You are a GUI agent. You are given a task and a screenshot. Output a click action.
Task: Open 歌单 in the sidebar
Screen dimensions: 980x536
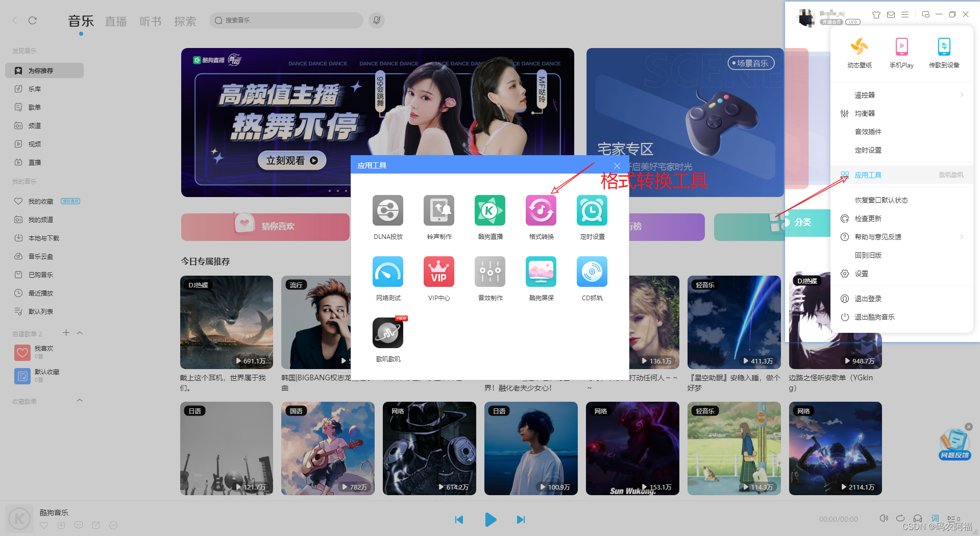point(44,107)
